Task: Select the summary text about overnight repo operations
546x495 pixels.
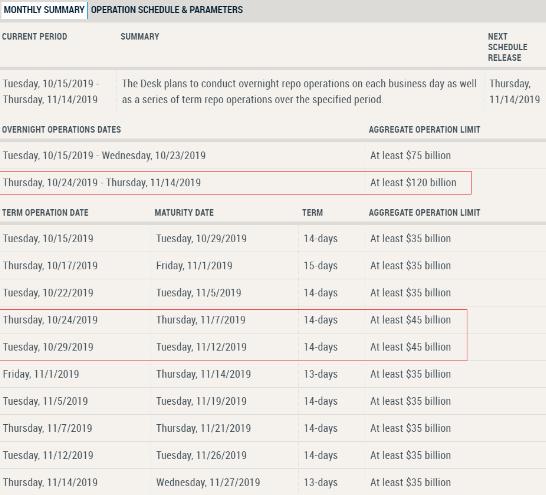Action: [x=299, y=91]
